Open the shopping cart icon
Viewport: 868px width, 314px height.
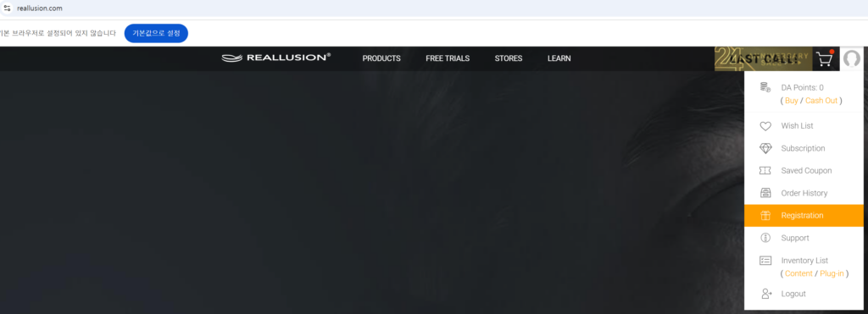(825, 58)
